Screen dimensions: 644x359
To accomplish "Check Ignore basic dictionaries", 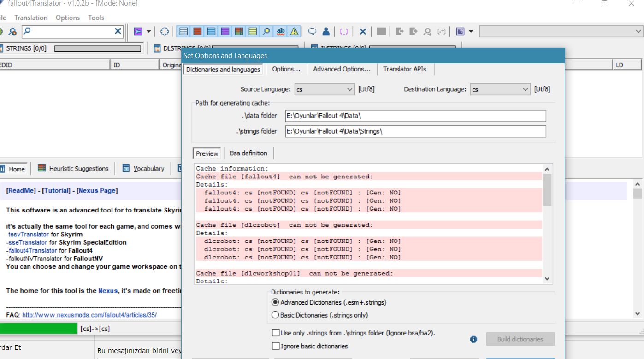I will (310, 346).
